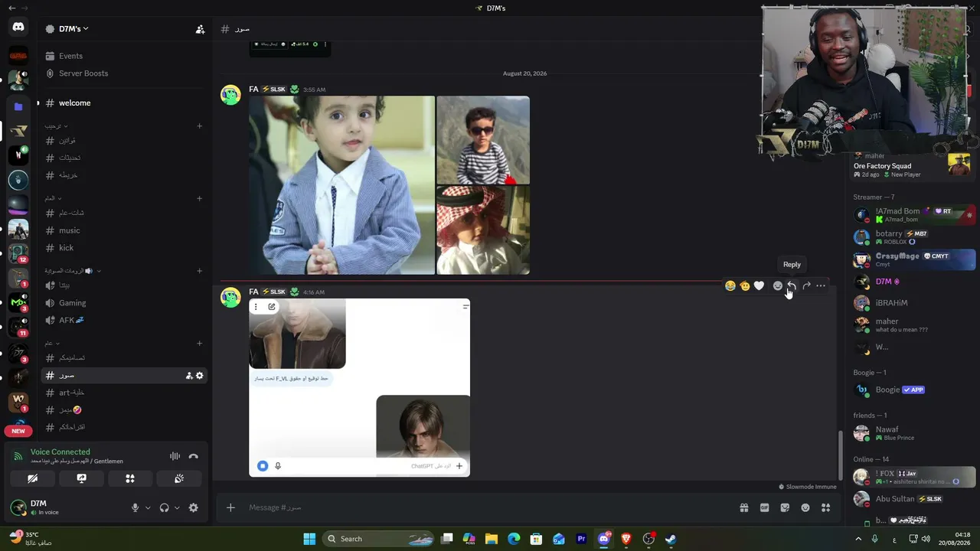Open User Settings gear

pos(194,507)
